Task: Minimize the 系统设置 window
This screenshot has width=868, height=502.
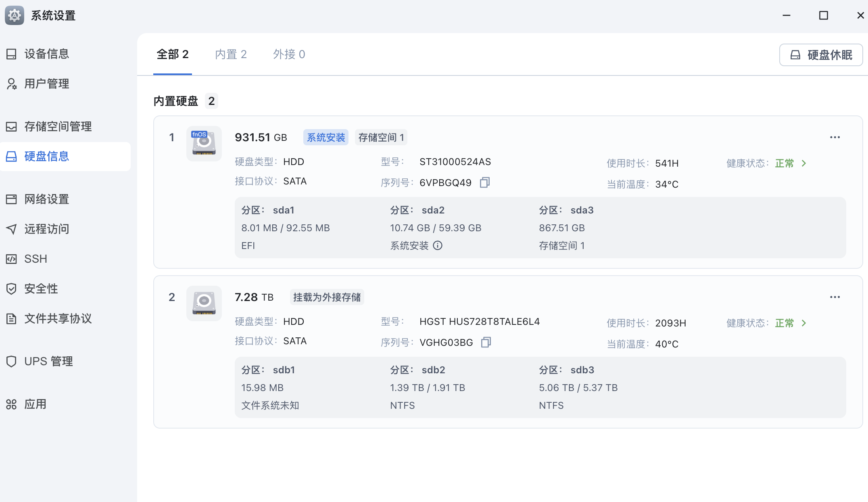Action: pos(787,15)
